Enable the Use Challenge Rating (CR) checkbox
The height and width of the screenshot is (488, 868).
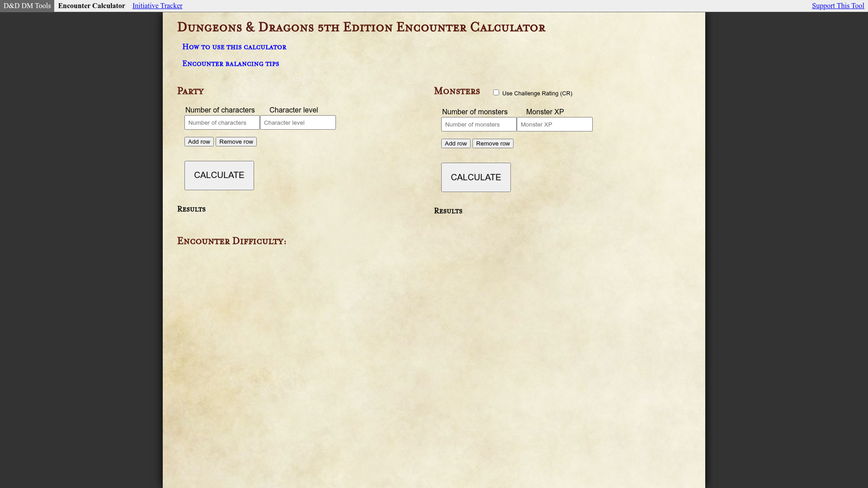[496, 92]
